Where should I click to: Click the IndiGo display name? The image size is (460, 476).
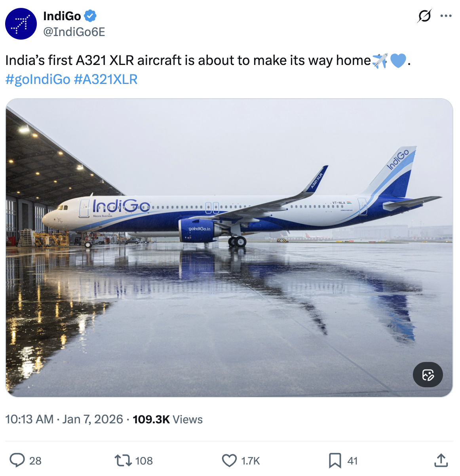point(61,15)
